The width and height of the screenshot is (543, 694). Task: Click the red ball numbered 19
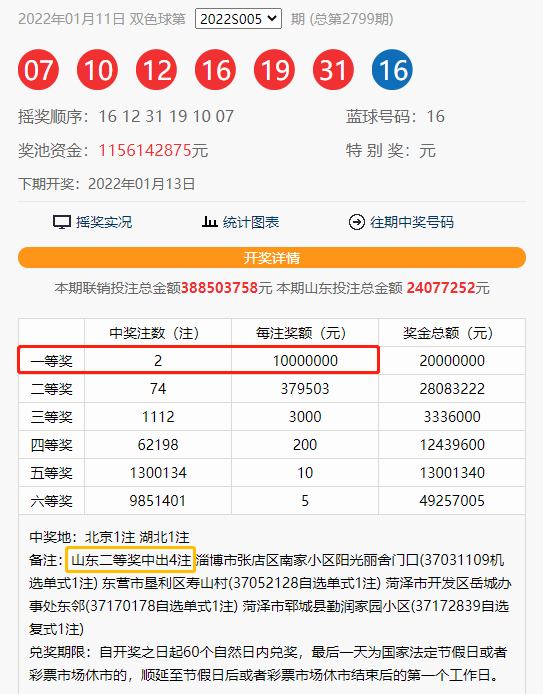click(x=274, y=70)
